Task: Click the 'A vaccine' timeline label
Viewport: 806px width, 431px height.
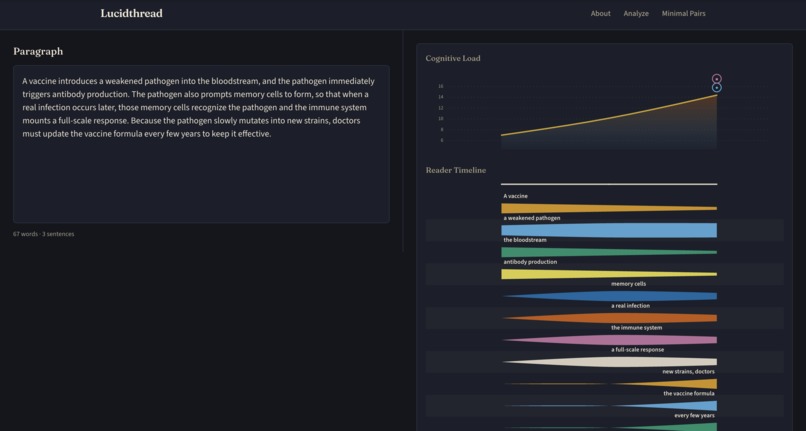Action: pyautogui.click(x=516, y=196)
